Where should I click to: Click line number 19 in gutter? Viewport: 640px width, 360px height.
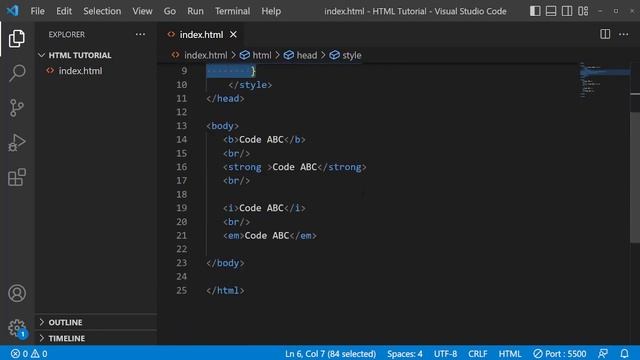182,208
